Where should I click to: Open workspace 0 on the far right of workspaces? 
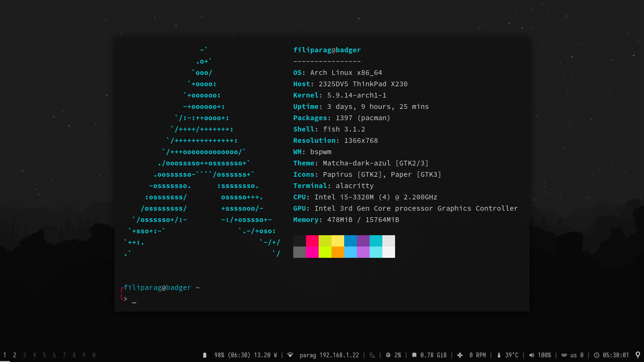point(93,355)
